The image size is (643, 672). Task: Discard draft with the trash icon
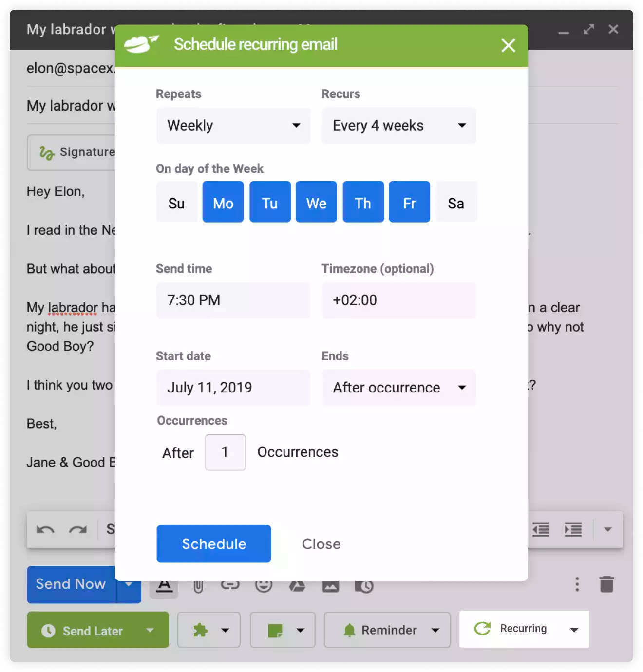[x=606, y=584]
